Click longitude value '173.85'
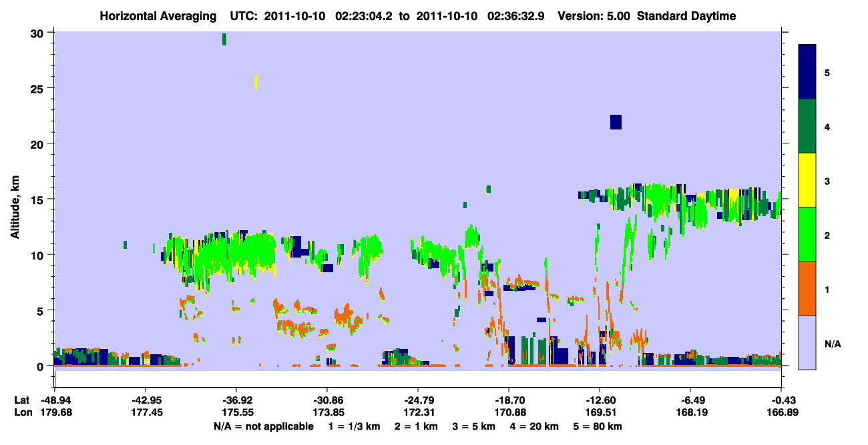The height and width of the screenshot is (445, 868). [327, 413]
